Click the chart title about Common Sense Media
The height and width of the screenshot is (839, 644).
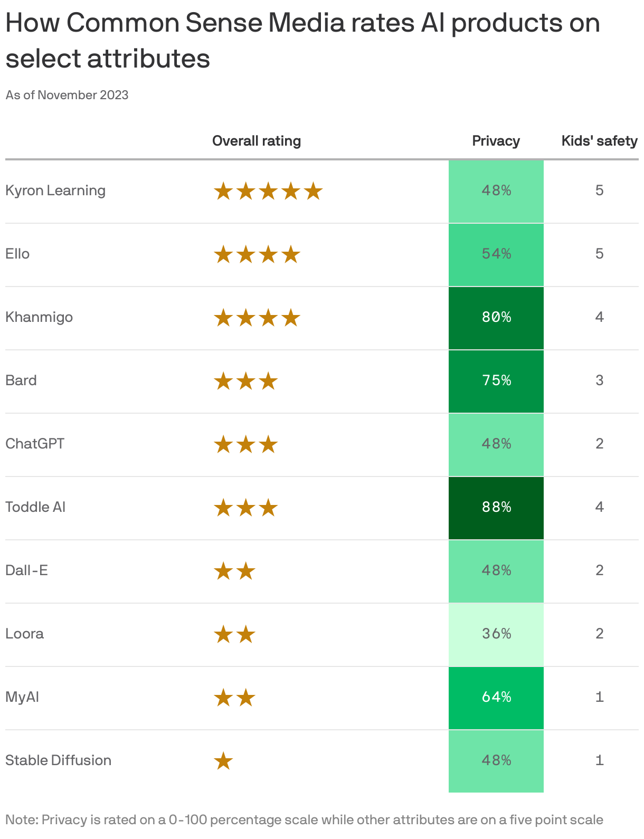(x=303, y=41)
